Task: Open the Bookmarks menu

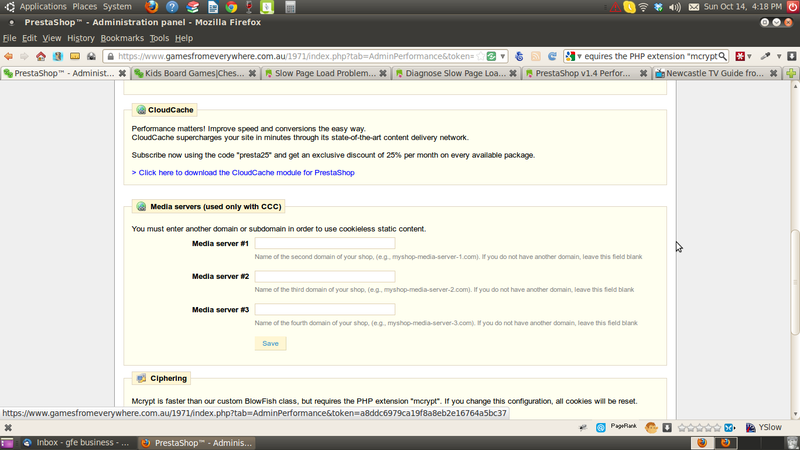Action: pyautogui.click(x=122, y=38)
